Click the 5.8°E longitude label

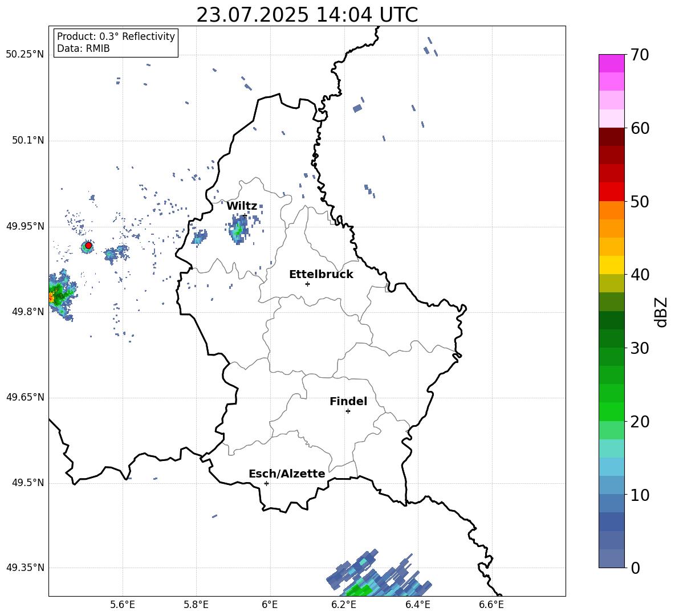[x=196, y=605]
